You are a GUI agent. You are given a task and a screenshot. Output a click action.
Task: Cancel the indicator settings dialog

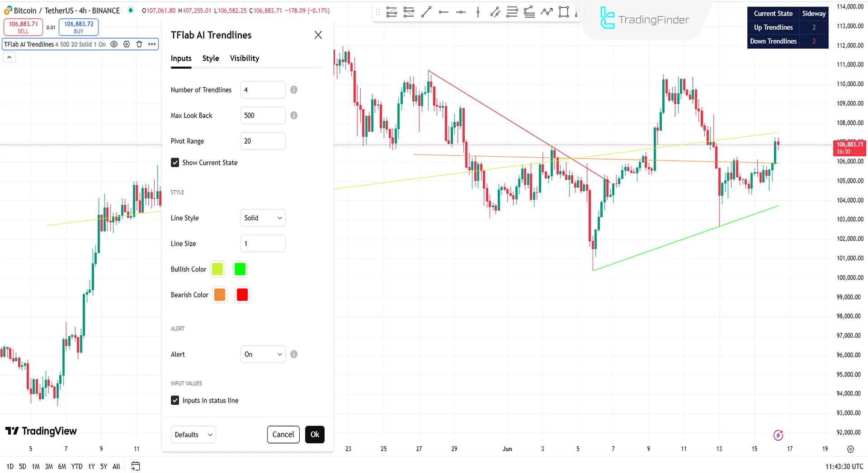coord(283,434)
